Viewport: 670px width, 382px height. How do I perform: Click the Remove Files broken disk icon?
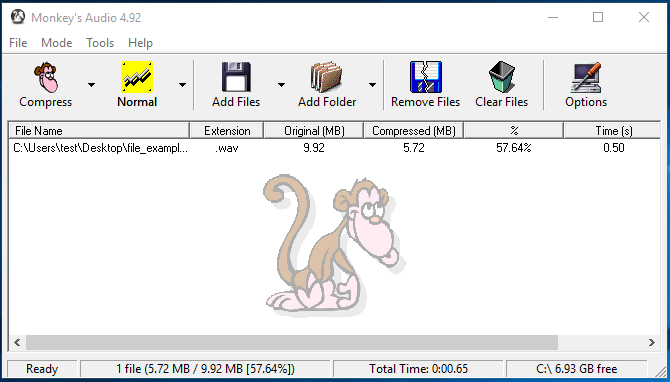pos(426,77)
